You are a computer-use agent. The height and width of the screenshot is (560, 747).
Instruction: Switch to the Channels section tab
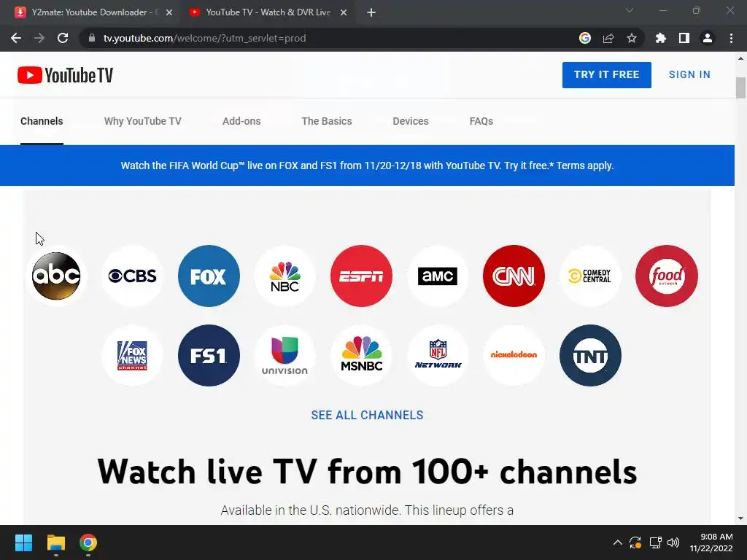[x=42, y=121]
